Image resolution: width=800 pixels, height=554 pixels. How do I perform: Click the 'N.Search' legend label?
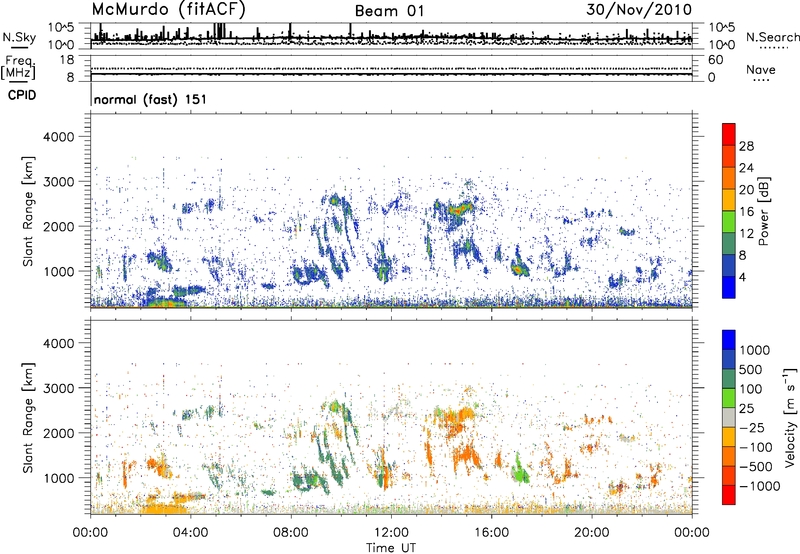point(772,37)
